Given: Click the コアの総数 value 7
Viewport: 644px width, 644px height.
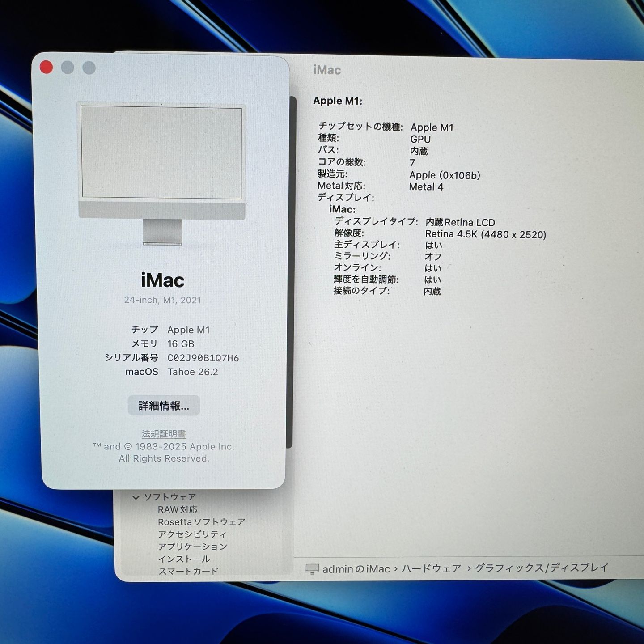Looking at the screenshot, I should 412,163.
